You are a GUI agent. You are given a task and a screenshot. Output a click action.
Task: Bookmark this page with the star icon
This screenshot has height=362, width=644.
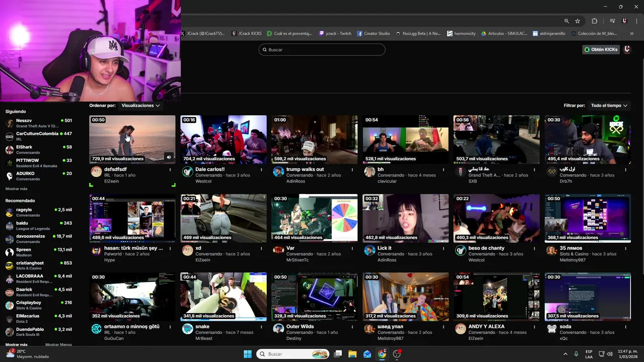[578, 21]
